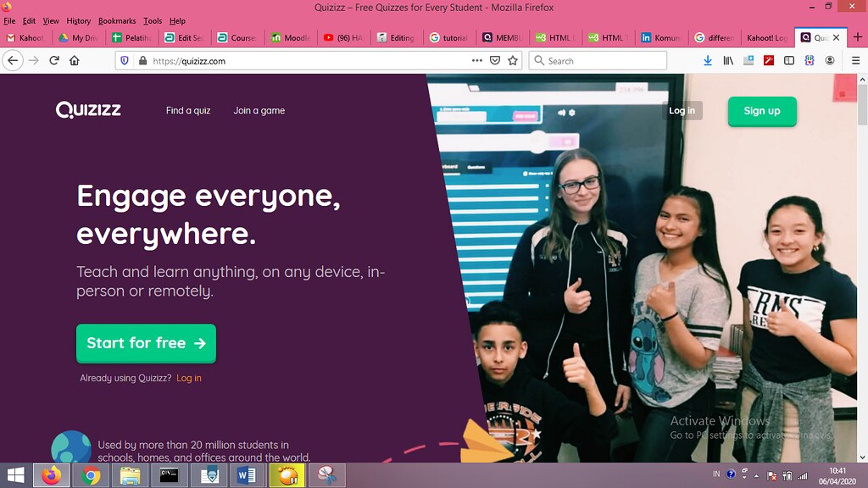Open File Explorer on the taskbar
868x488 pixels.
pyautogui.click(x=130, y=475)
